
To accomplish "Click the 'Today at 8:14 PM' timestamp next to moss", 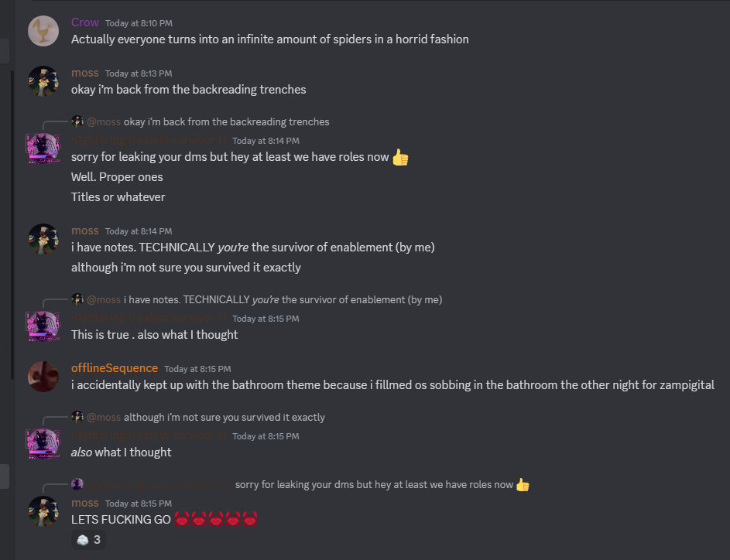I will pos(139,231).
